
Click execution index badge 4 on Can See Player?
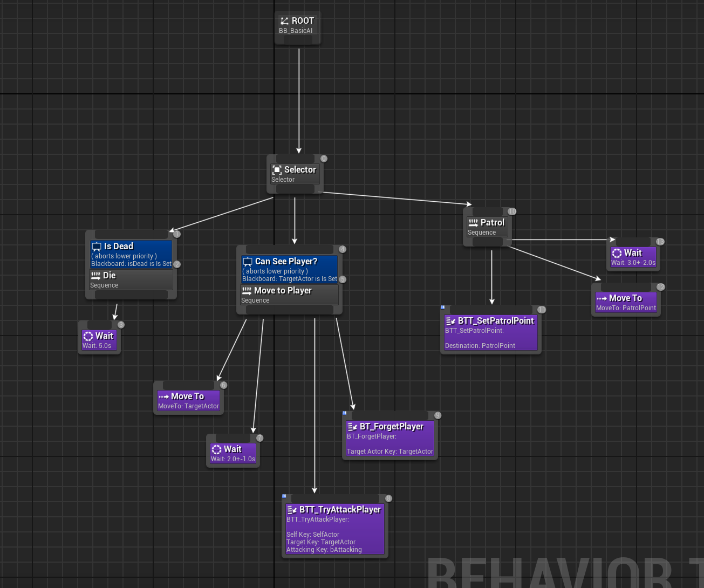343,249
